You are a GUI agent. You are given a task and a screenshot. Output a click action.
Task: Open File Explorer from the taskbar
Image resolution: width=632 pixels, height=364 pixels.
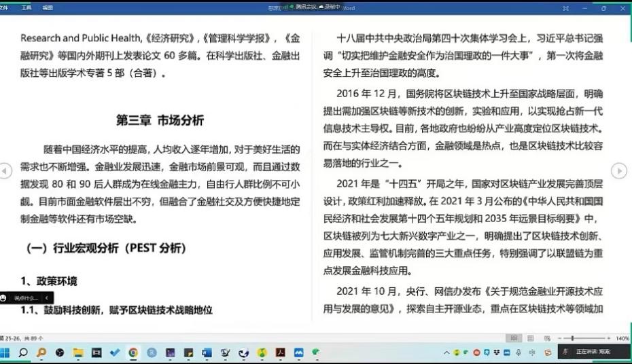tap(78, 352)
